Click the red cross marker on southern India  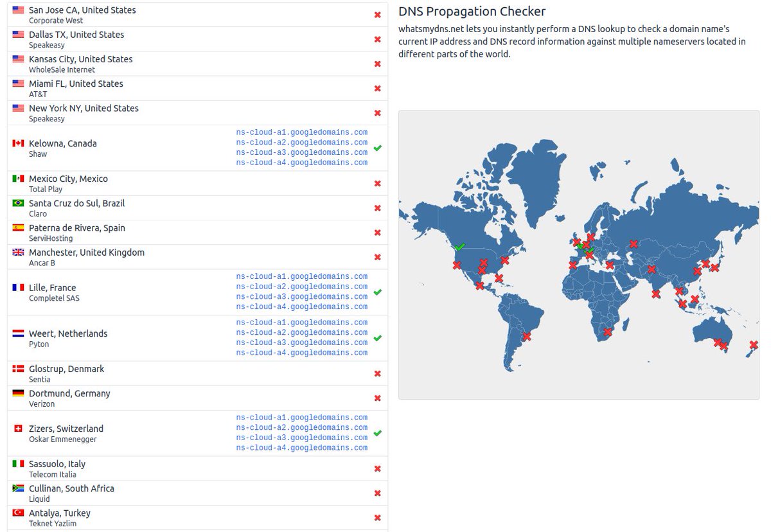click(x=655, y=294)
